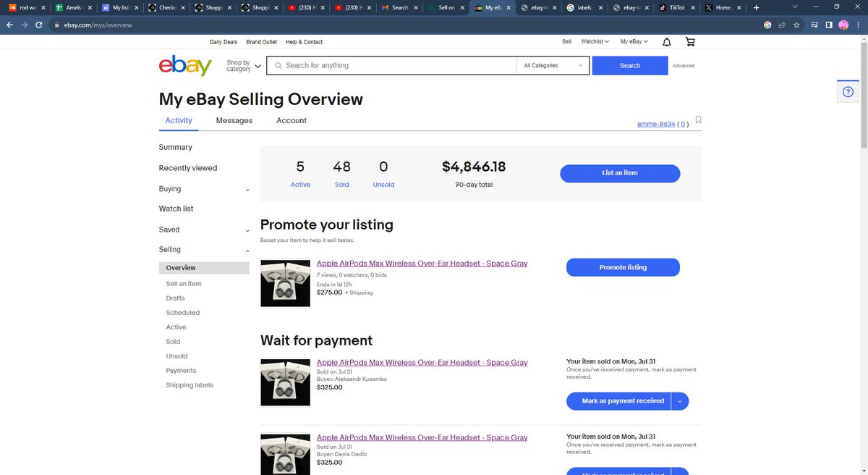Open a new browser tab with plus icon

tap(757, 7)
